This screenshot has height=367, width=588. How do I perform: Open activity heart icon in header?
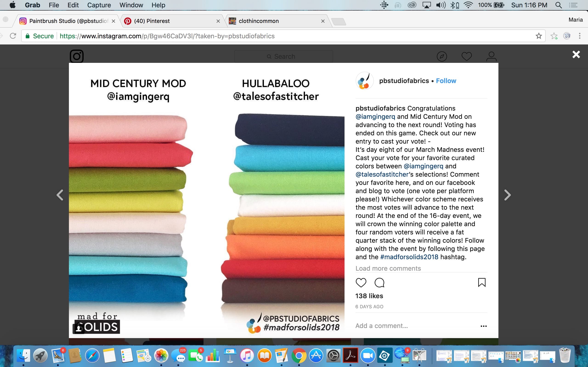point(466,56)
